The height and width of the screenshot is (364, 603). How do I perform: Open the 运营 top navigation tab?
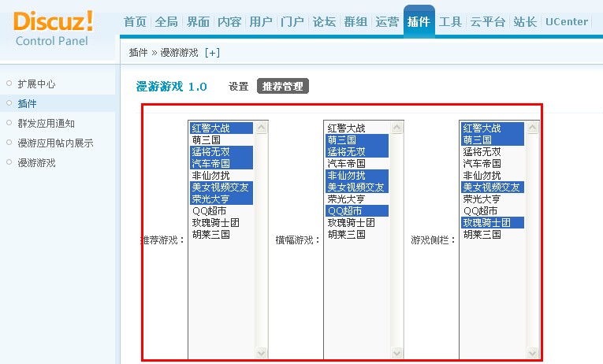pos(387,22)
